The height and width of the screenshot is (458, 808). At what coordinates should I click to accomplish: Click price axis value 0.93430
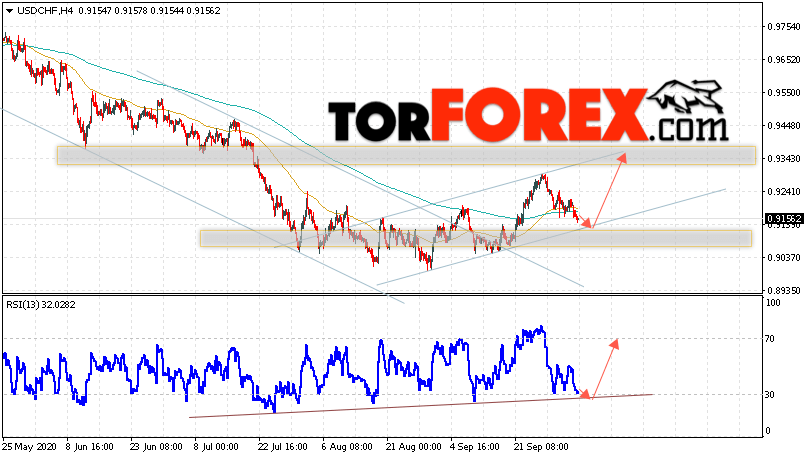tap(783, 159)
